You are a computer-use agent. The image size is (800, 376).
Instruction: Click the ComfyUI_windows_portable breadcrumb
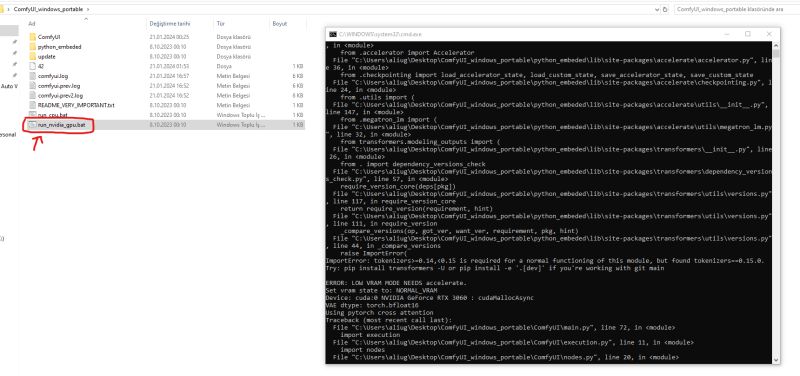pos(48,9)
